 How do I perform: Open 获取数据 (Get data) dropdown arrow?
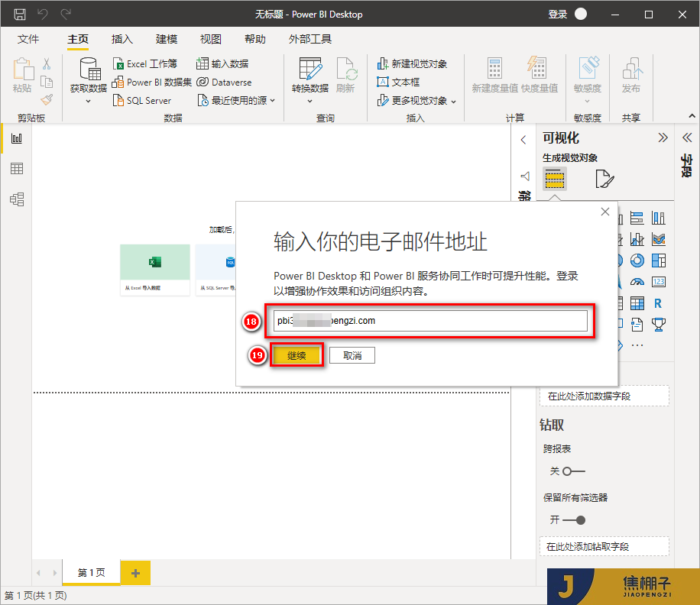point(88,102)
